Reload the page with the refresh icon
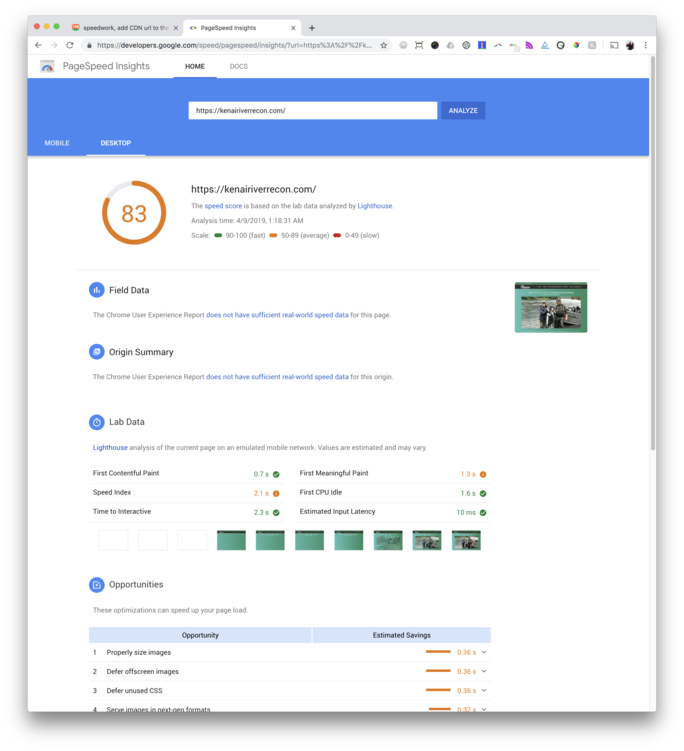 (70, 45)
